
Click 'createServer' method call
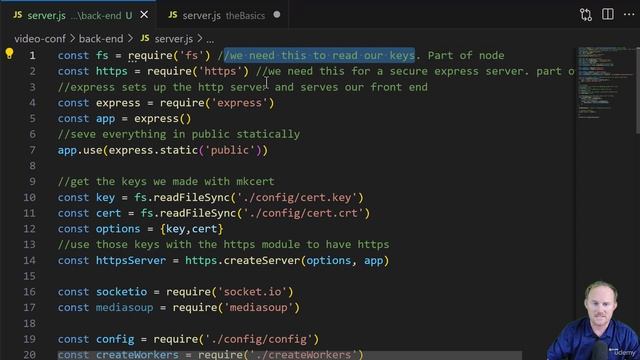pos(262,260)
